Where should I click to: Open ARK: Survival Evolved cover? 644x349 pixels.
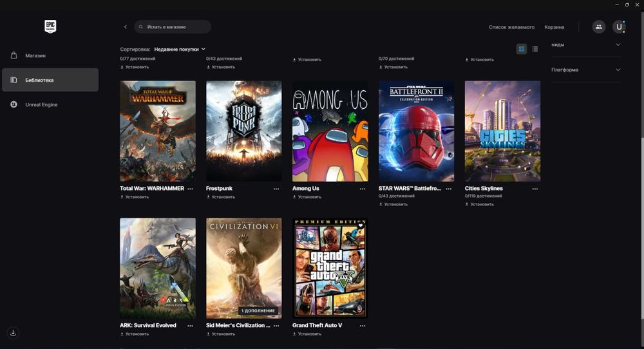[x=158, y=268]
